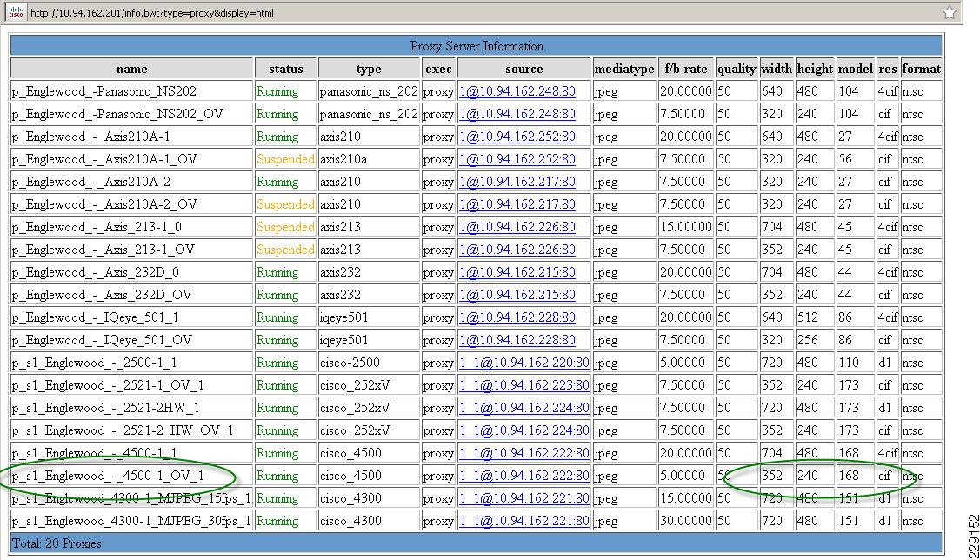Open source link for p_Englewood_-Panasonic_NS202_OV row
Screen dimensions: 980x560
[x=517, y=114]
